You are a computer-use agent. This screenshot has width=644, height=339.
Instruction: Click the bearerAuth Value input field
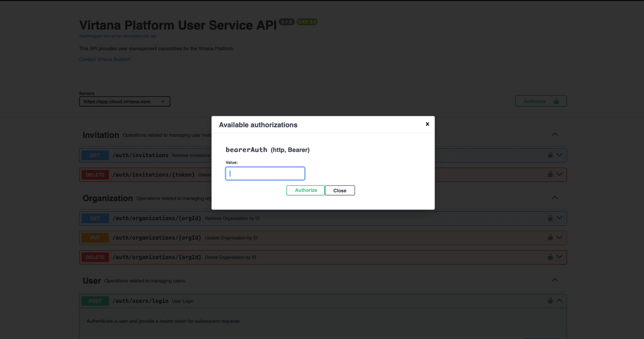[x=265, y=173]
